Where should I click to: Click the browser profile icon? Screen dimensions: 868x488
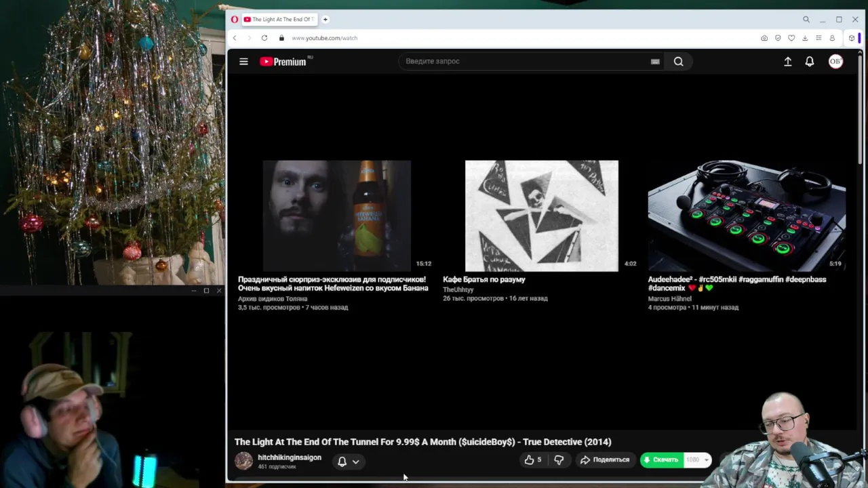pos(832,38)
